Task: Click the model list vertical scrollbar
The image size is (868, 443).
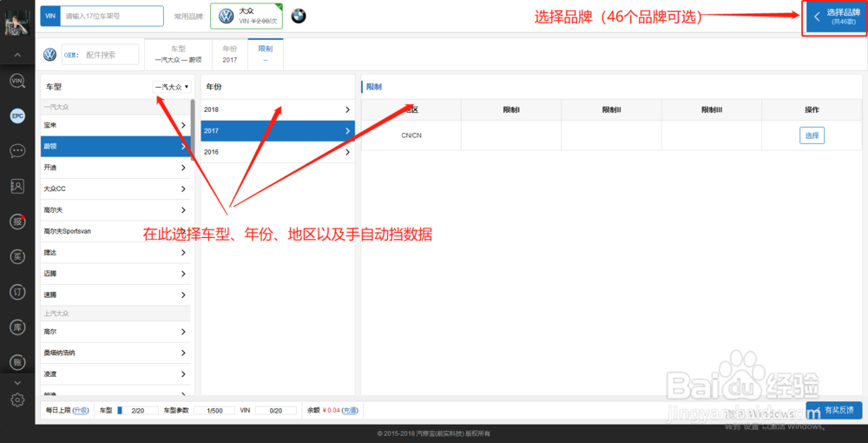Action: tap(192, 130)
